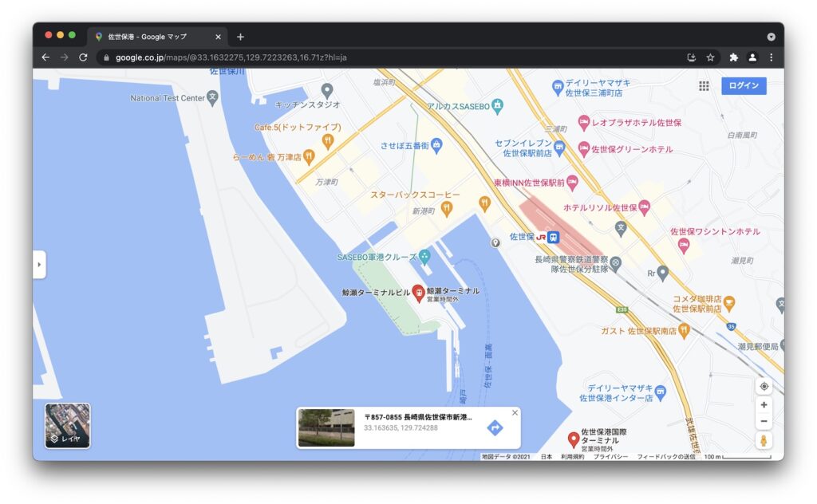Click the 佐世保グリーンホテル hotel pin
The height and width of the screenshot is (504, 817).
584,149
